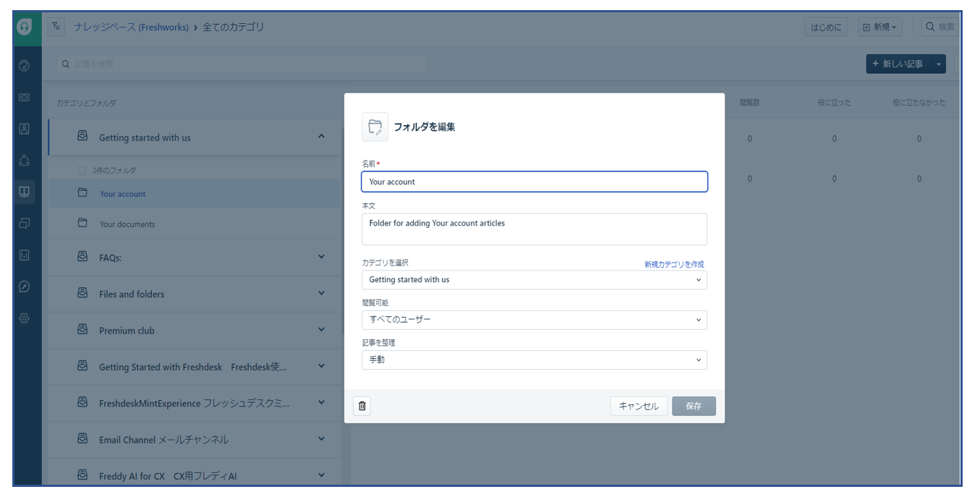980x497 pixels.
Task: Click the はじめに button
Action: (826, 27)
